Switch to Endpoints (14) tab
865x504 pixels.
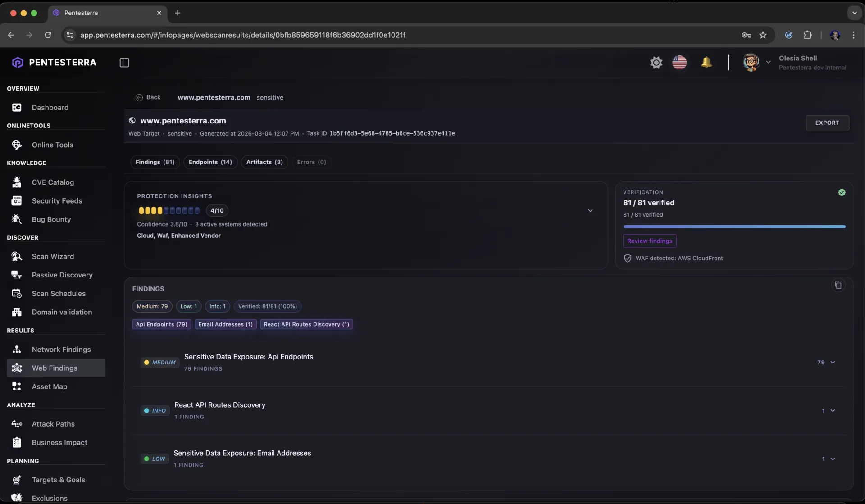[210, 162]
